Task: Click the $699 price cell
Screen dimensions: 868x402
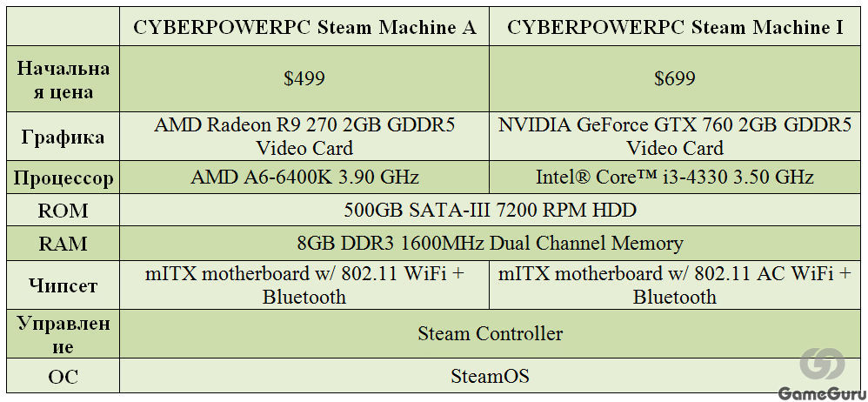Action: (675, 79)
